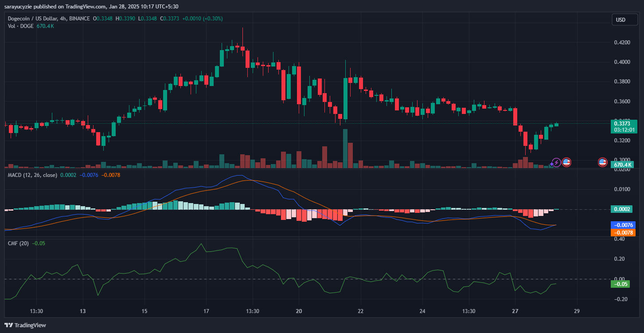Click the 0.3800 price axis level
Image resolution: width=644 pixels, height=333 pixels.
point(621,82)
